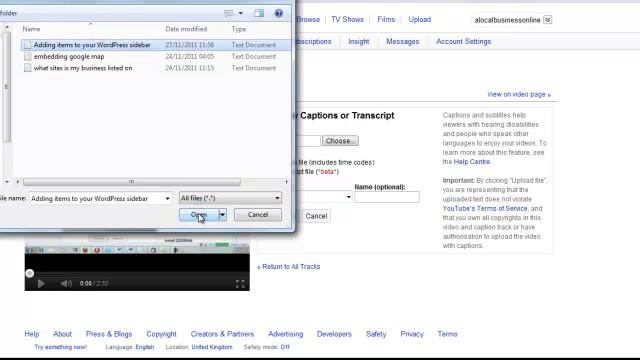Sort files by Name column header
The width and height of the screenshot is (640, 360).
(31, 29)
